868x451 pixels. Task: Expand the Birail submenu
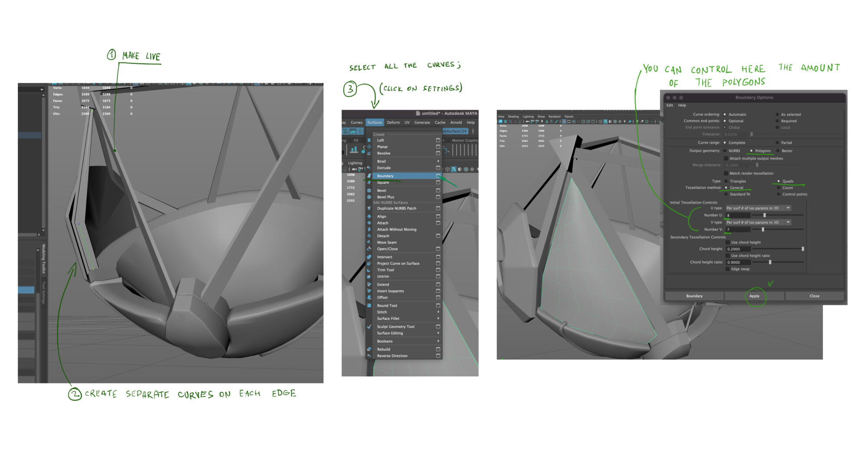(438, 161)
